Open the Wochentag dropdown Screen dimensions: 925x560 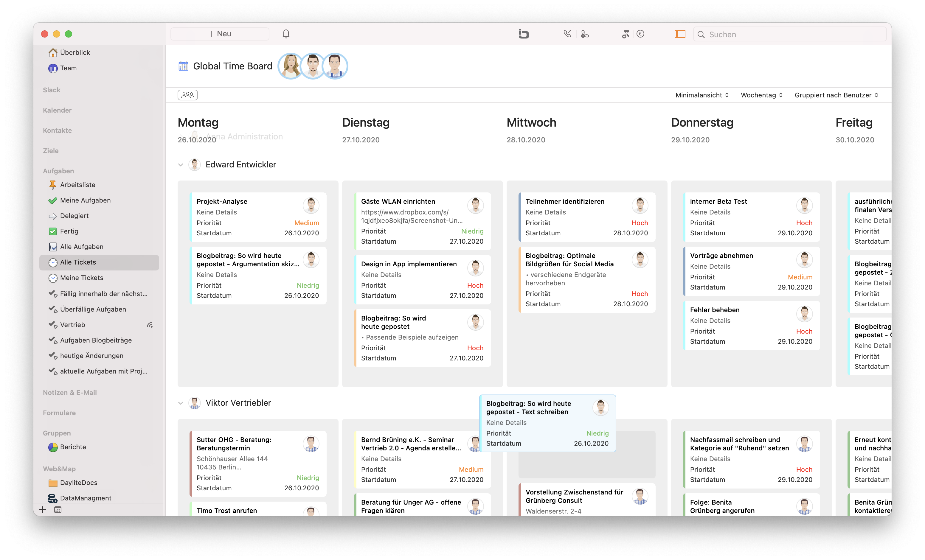pos(761,95)
